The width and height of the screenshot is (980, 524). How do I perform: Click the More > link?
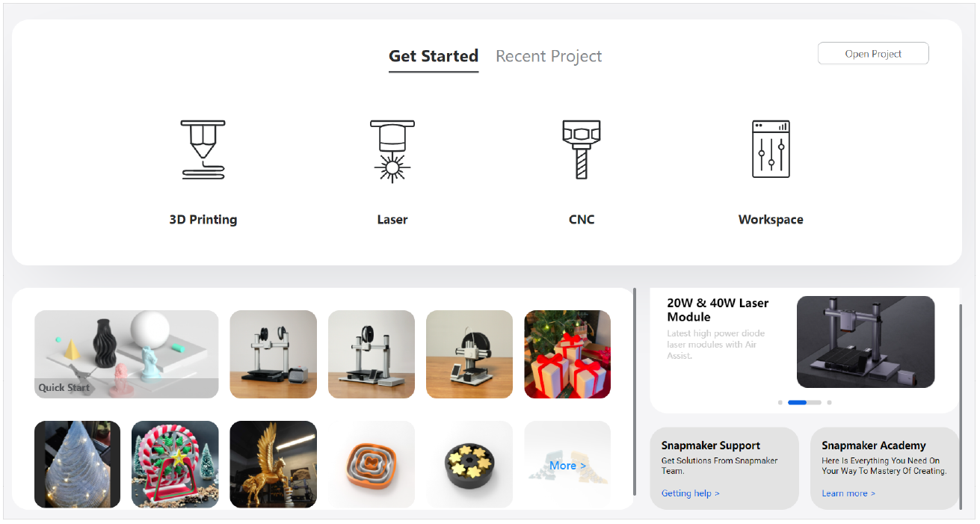pos(567,466)
